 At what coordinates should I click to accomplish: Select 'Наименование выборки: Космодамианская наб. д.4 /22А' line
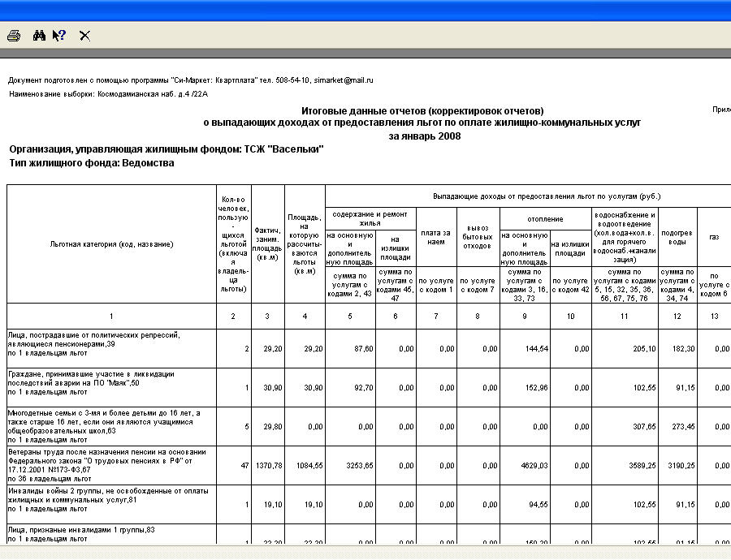108,94
